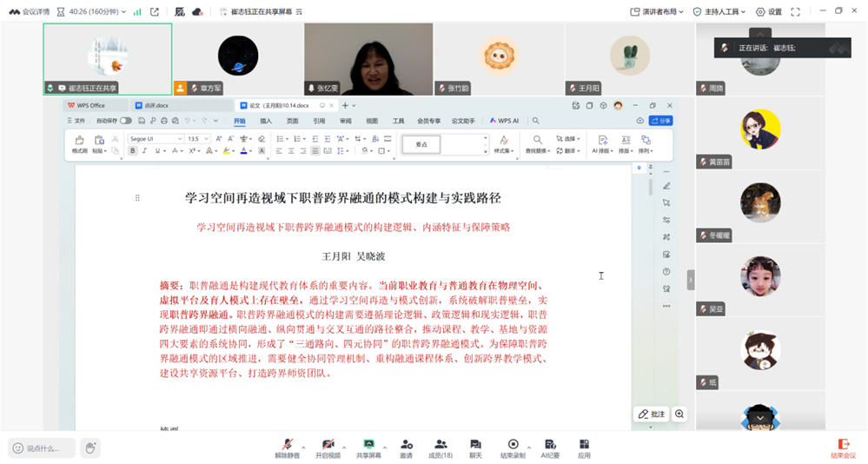This screenshot has height=464, width=868.
Task: Select 章方军 participant tile
Action: [x=238, y=59]
